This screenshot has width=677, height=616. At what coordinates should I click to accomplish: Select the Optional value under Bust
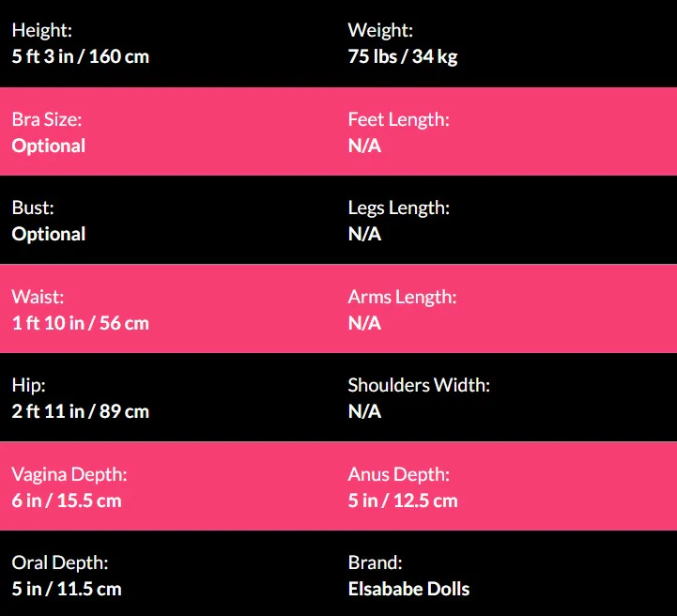tap(49, 234)
